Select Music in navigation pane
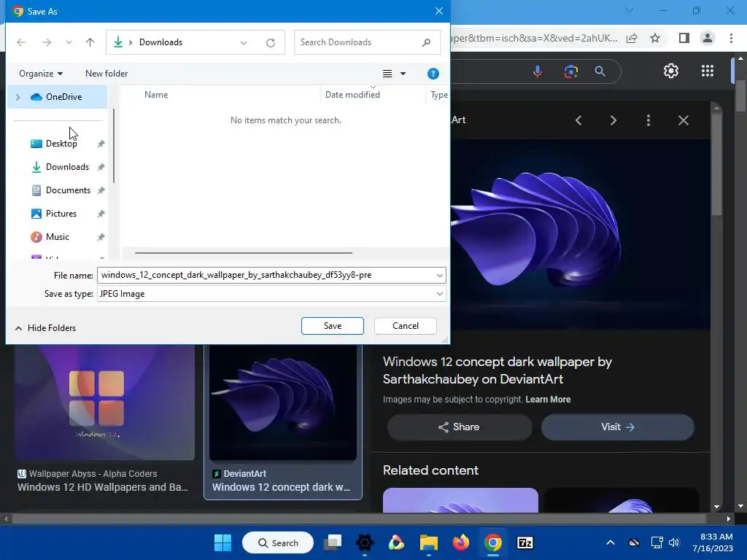Viewport: 747px width, 560px height. (57, 237)
